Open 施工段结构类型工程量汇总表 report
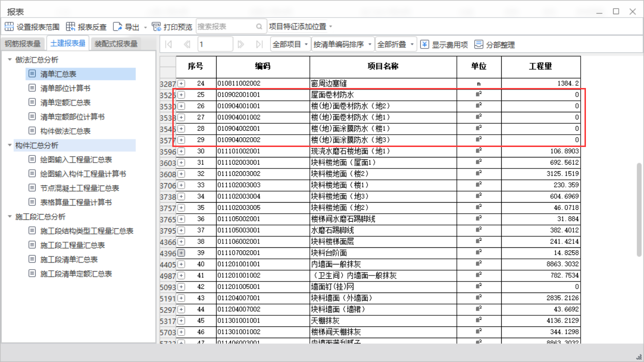 point(87,231)
